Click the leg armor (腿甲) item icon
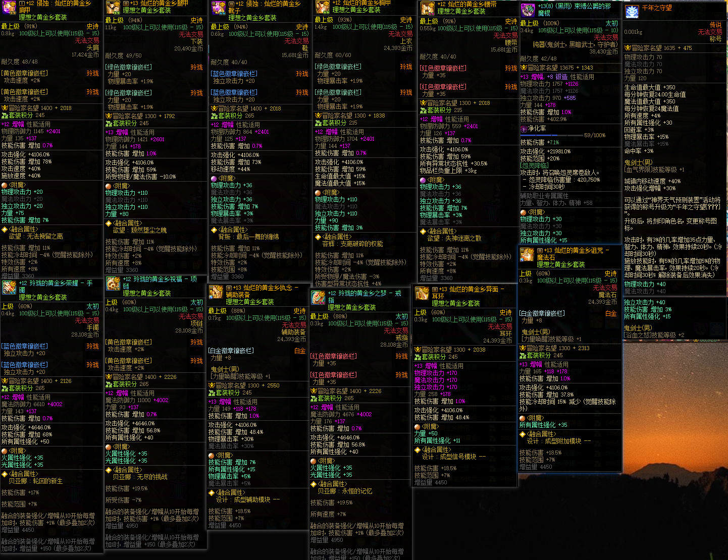The width and height of the screenshot is (728, 560). 113,7
